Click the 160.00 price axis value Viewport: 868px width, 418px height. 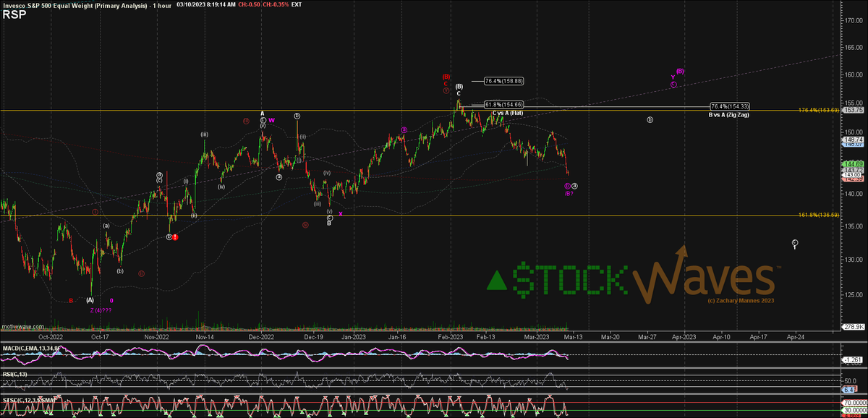(x=854, y=74)
